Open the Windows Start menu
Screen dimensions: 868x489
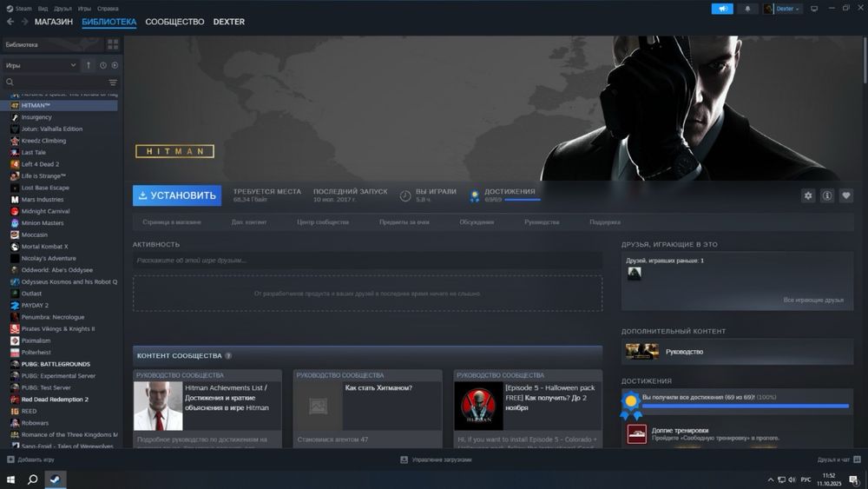[x=10, y=479]
